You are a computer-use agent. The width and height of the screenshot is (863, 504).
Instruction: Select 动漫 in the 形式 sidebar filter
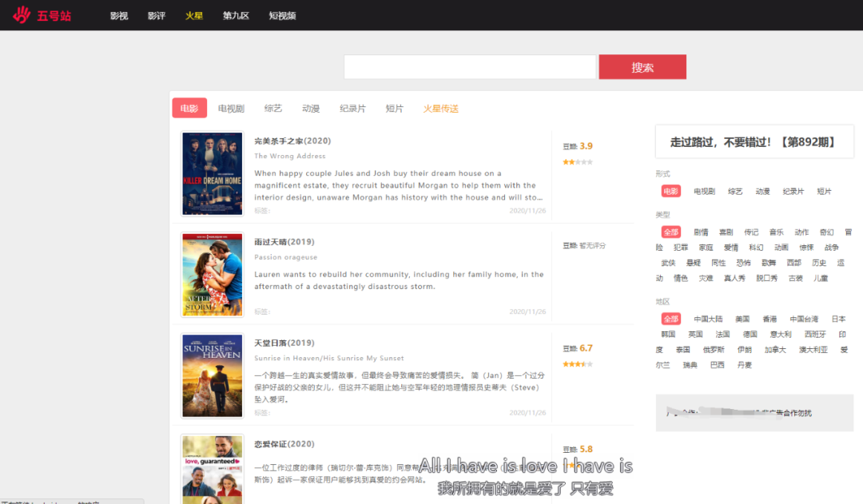point(762,192)
